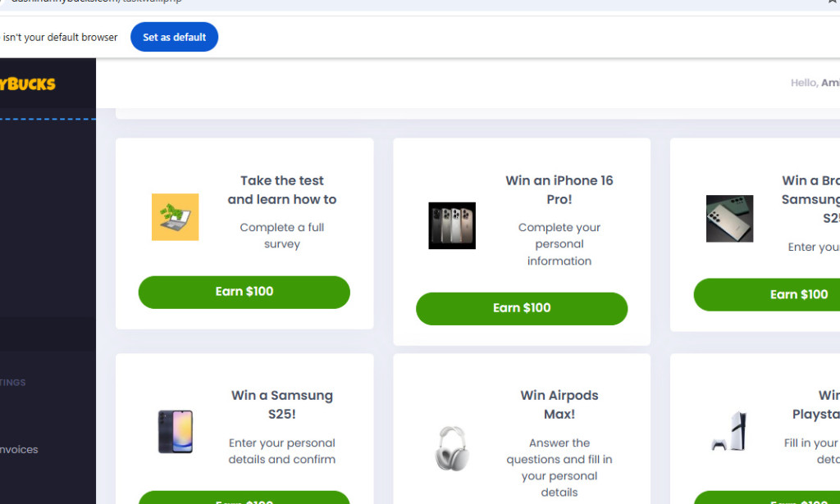Click Earn $100 on the iPhone 16 Pro card
The height and width of the screenshot is (504, 840).
pos(522,309)
